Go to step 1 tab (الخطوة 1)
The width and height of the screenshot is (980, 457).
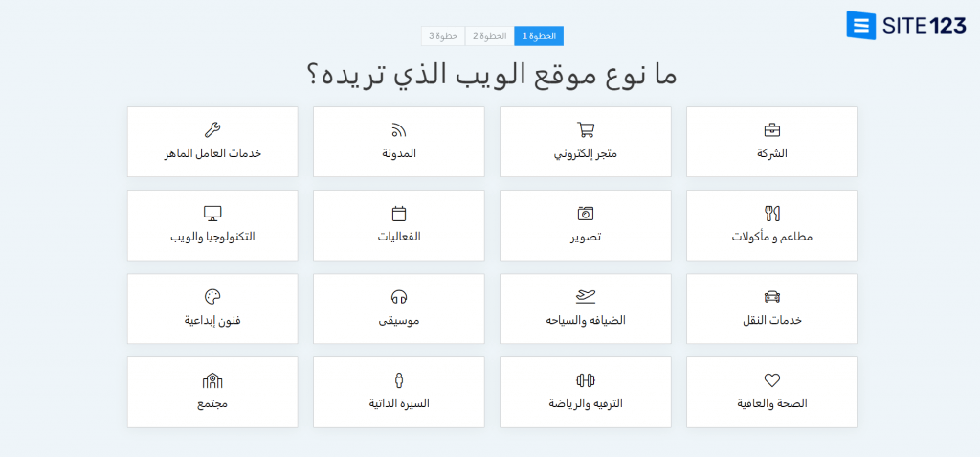539,35
